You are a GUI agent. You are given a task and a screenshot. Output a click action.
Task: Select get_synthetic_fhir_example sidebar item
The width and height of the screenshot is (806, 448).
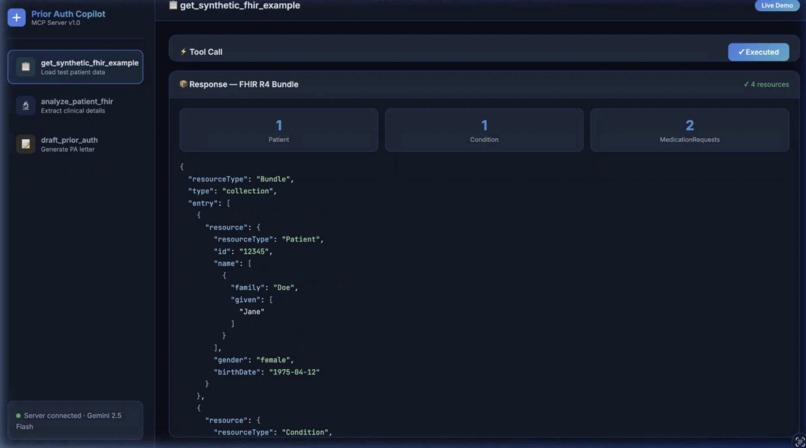pos(75,67)
